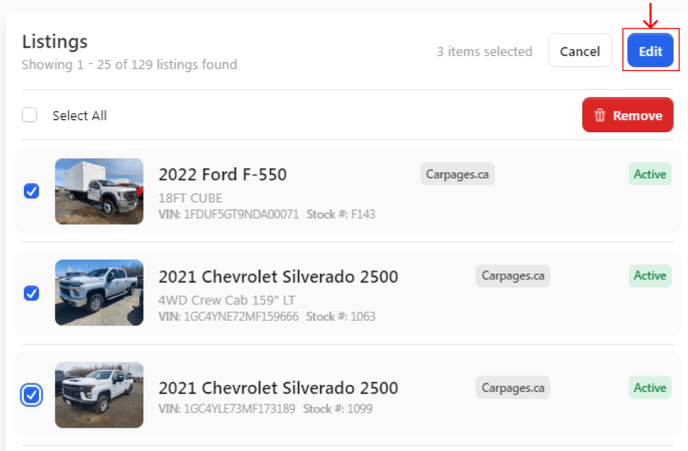The image size is (688, 451).
Task: Toggle checkbox for Silverado stock 1099
Action: [31, 396]
